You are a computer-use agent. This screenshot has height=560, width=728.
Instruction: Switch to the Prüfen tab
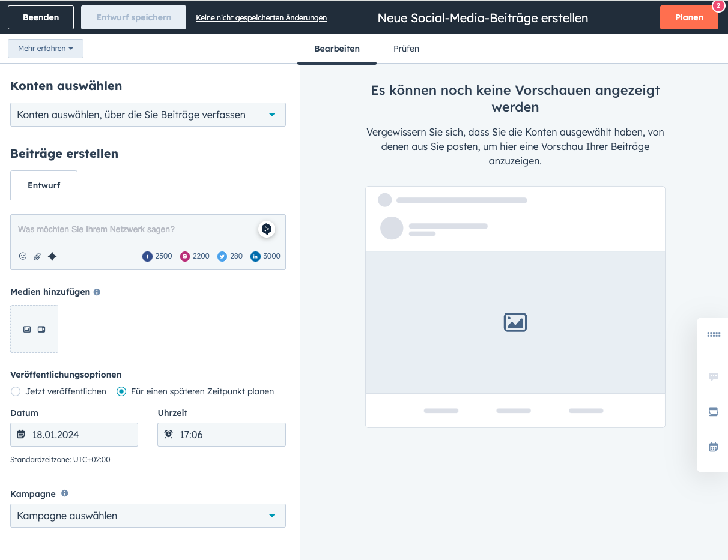tap(406, 49)
